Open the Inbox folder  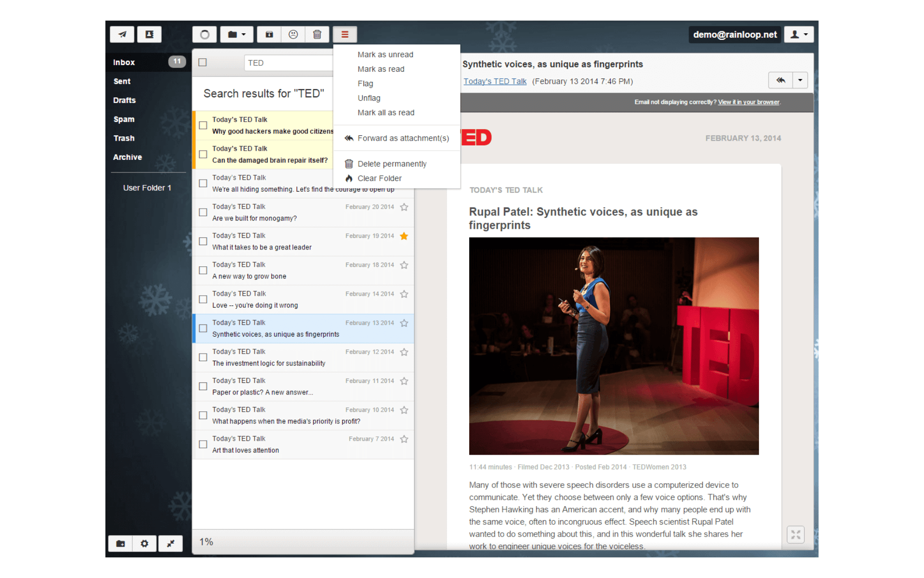(149, 62)
